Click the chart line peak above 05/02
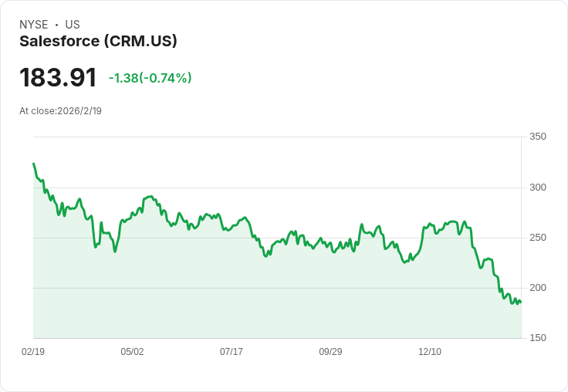The width and height of the screenshot is (568, 392). click(150, 196)
